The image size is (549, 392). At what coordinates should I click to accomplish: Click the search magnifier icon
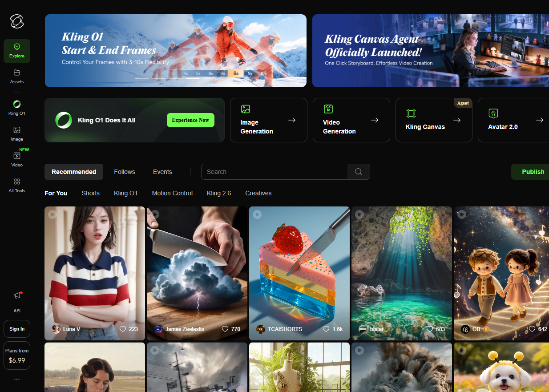click(x=358, y=172)
